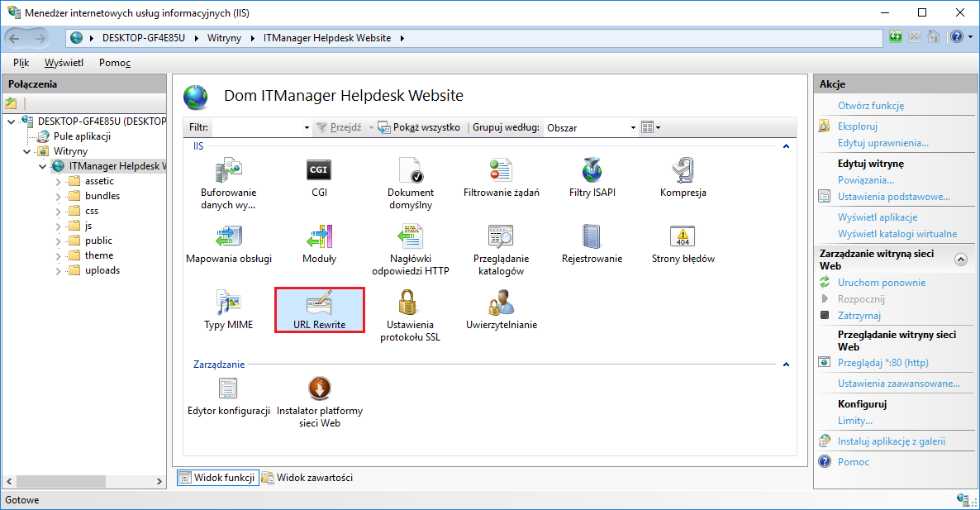Switch to Widok zawartości tab
Image resolution: width=980 pixels, height=510 pixels.
pos(307,478)
